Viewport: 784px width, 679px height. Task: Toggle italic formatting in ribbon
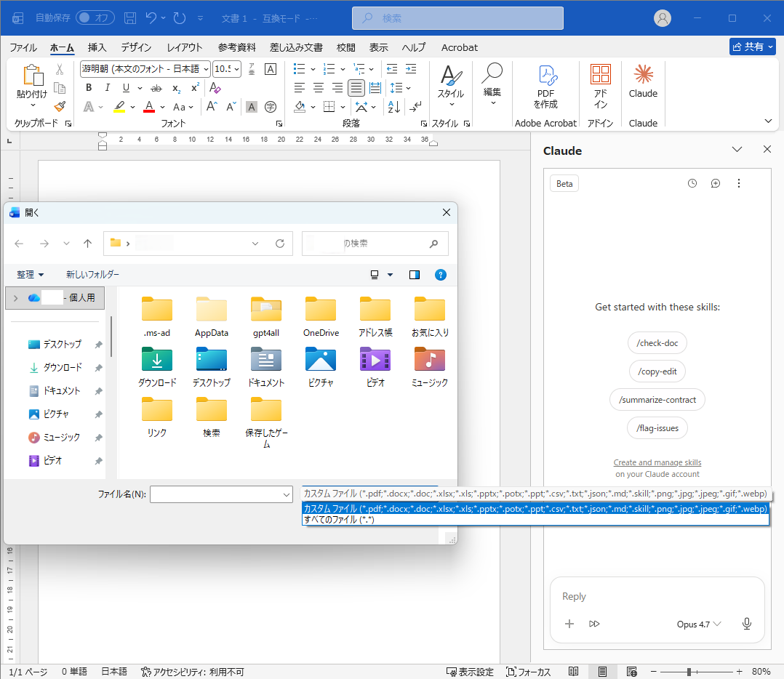[x=107, y=88]
